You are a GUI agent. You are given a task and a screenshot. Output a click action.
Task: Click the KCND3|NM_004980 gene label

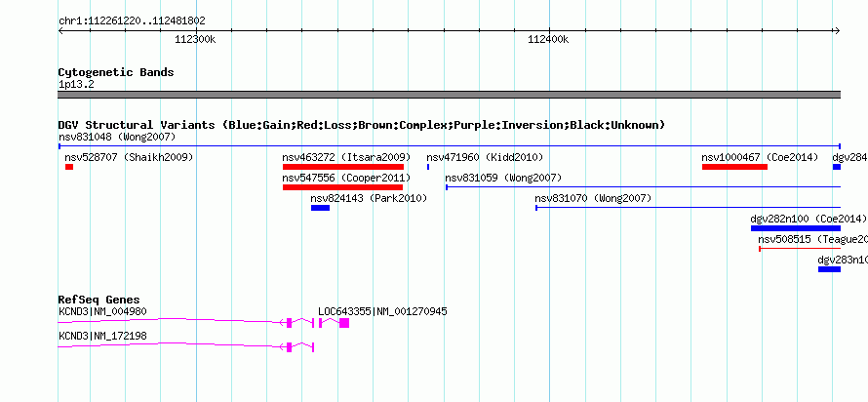click(103, 311)
